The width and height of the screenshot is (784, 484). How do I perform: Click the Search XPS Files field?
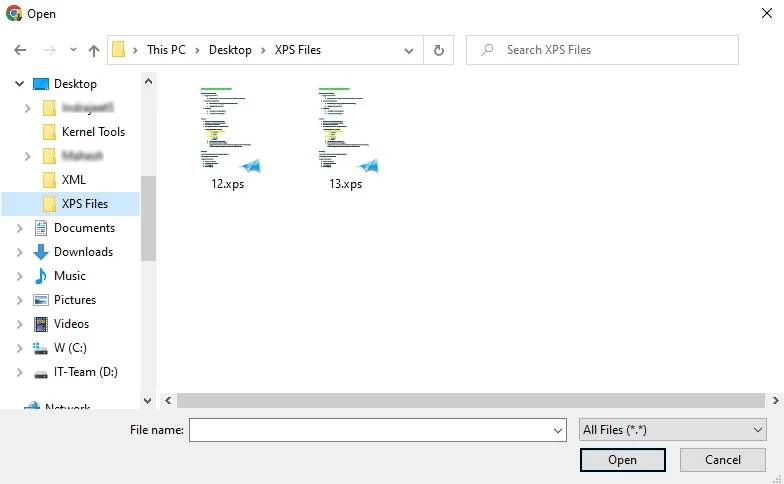[602, 50]
